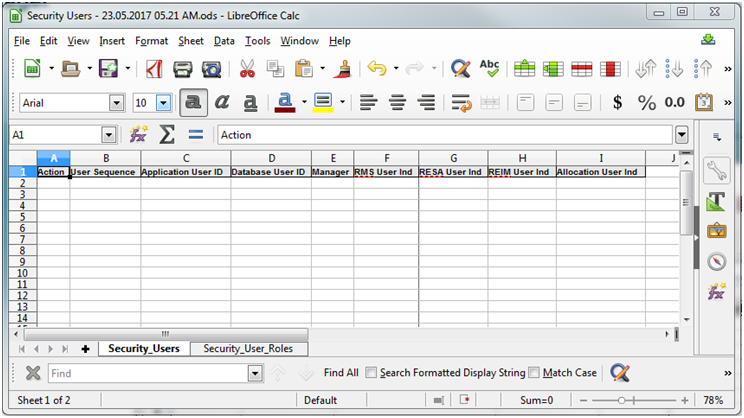Delete rows icon
Image resolution: width=744 pixels, height=418 pixels.
pos(582,69)
